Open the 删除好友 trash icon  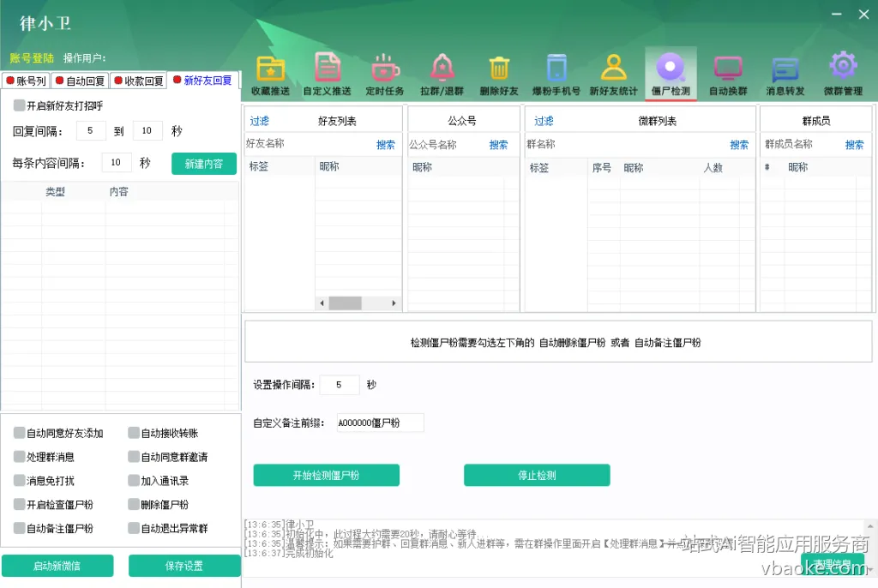pyautogui.click(x=499, y=69)
